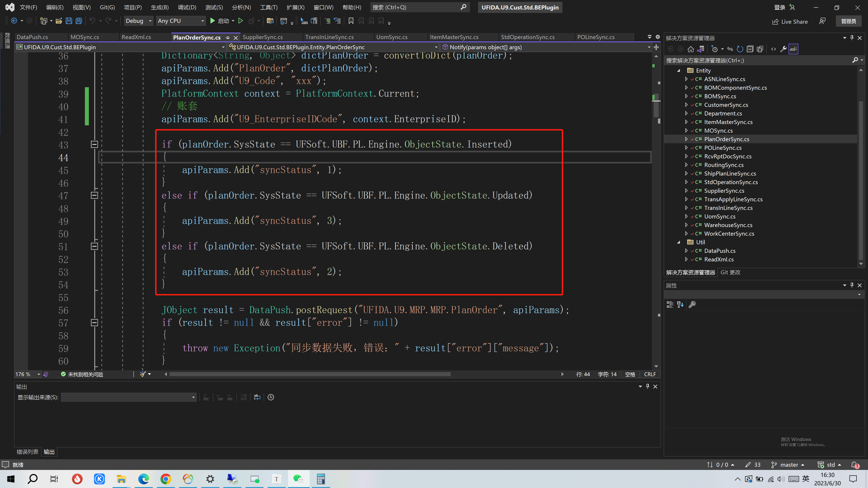Click the bookmark toggle toolbar icon

click(351, 21)
